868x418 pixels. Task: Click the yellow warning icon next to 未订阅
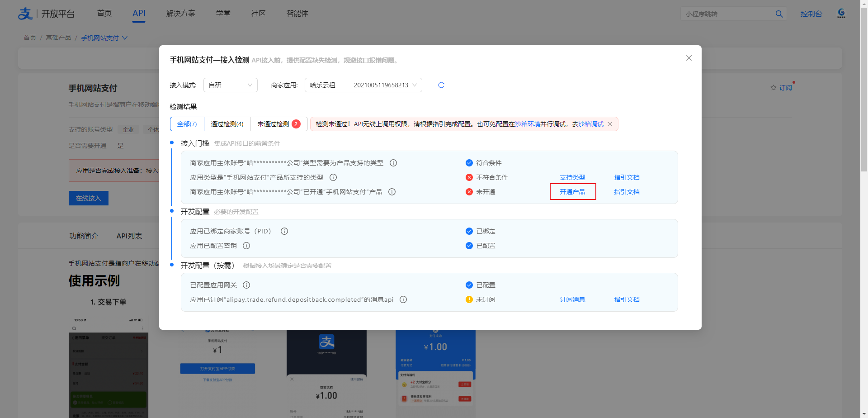tap(469, 299)
